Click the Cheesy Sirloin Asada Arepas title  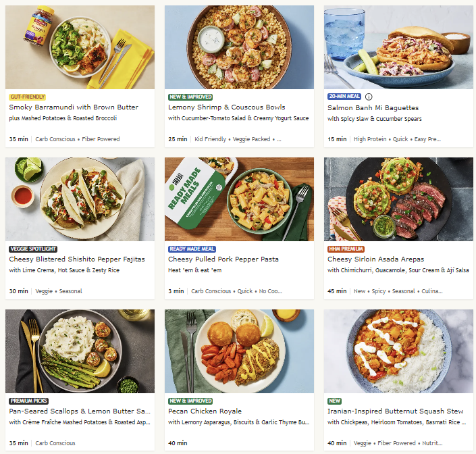(376, 259)
